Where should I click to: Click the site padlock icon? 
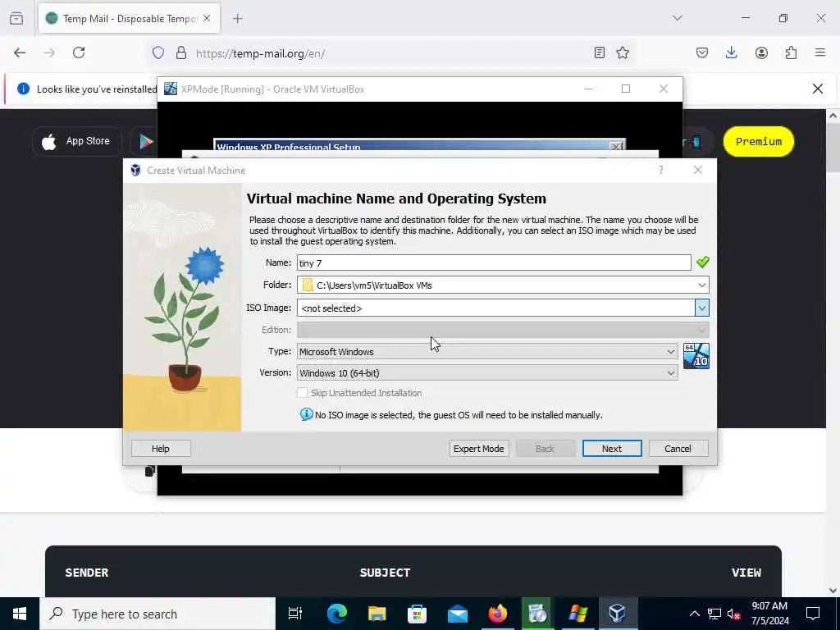coord(181,52)
